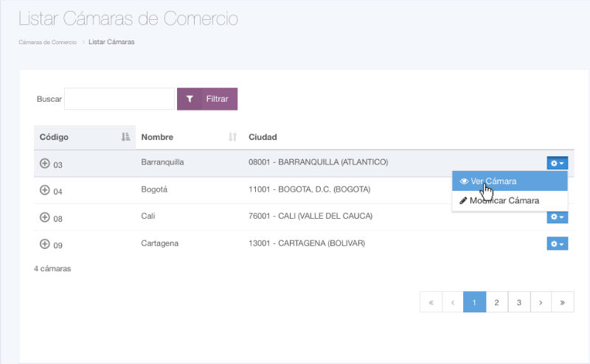The height and width of the screenshot is (364, 590).
Task: Go to pagination page 3
Action: pyautogui.click(x=518, y=302)
